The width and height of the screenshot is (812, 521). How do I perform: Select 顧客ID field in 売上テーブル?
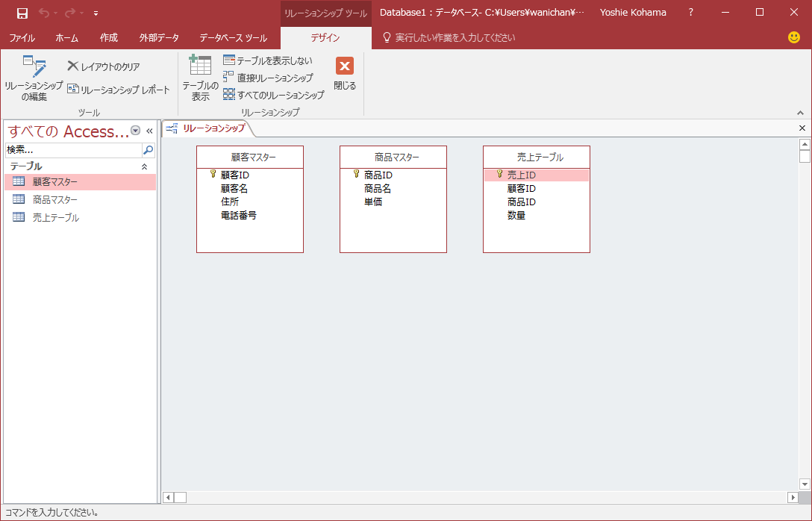pyautogui.click(x=522, y=189)
